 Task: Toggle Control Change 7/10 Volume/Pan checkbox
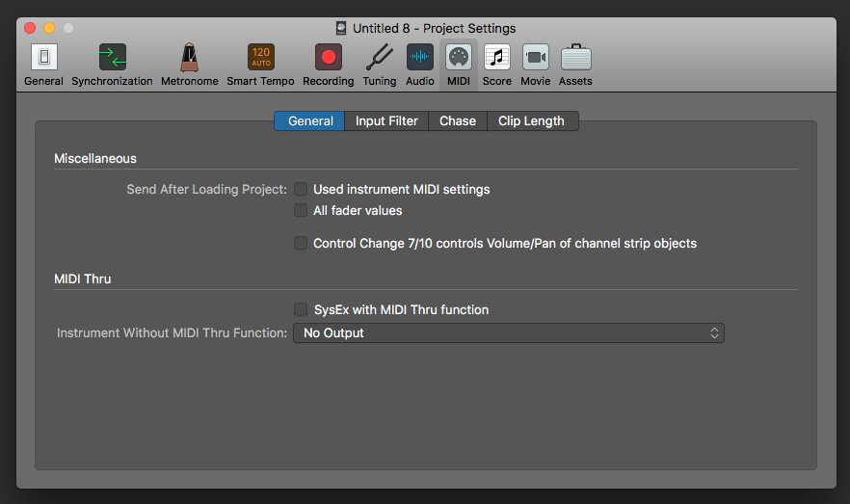pyautogui.click(x=301, y=244)
